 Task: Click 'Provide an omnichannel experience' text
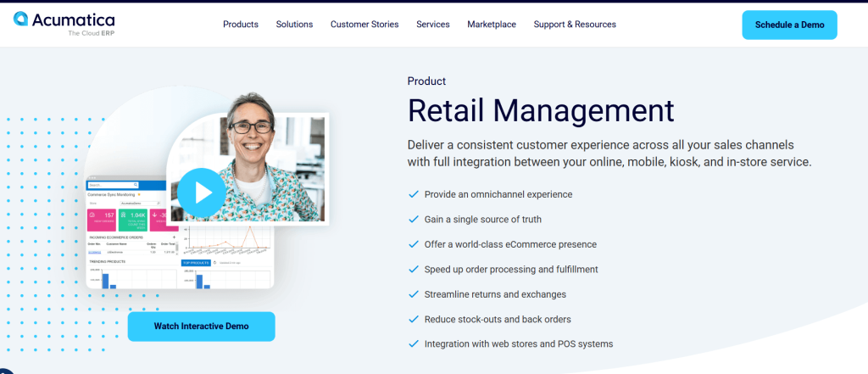[498, 194]
